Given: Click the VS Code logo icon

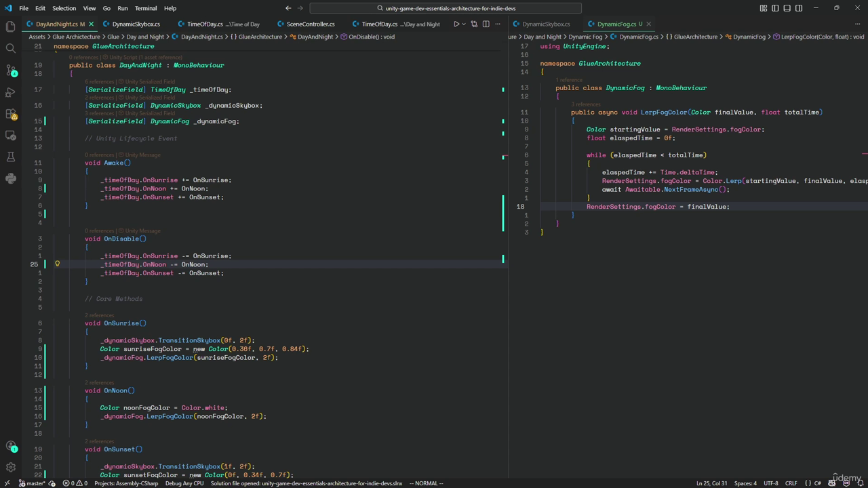Looking at the screenshot, I should pos(8,8).
